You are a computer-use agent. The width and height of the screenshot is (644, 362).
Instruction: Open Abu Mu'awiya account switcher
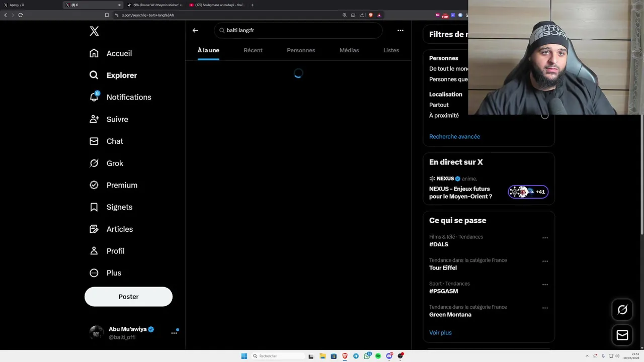133,333
